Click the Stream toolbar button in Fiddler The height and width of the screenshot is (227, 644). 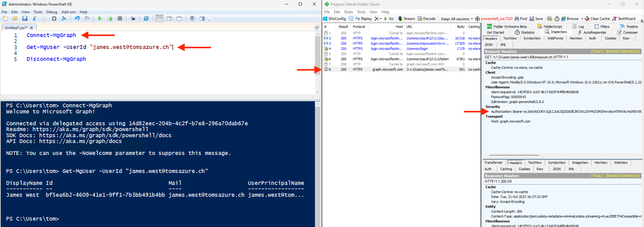[x=406, y=19]
